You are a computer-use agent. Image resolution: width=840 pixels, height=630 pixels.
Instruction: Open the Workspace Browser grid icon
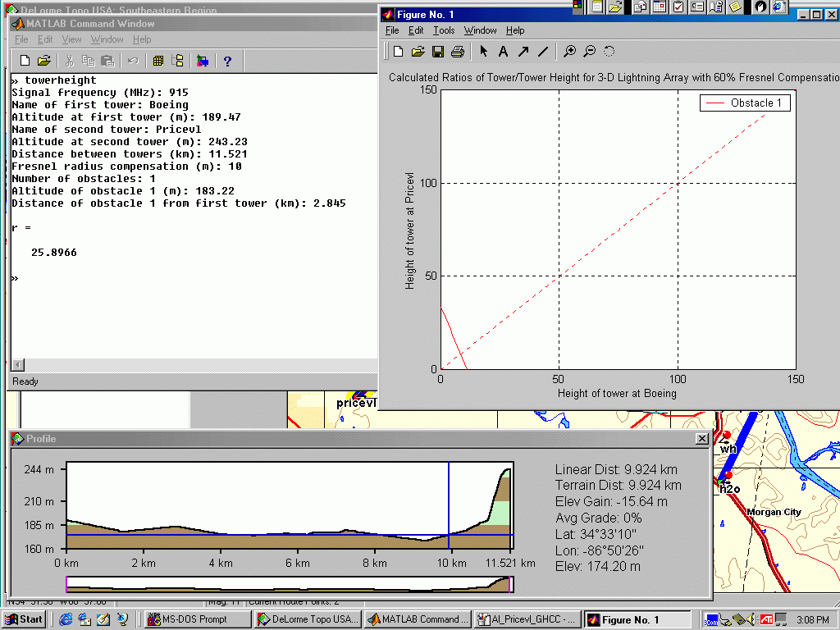coord(158,61)
